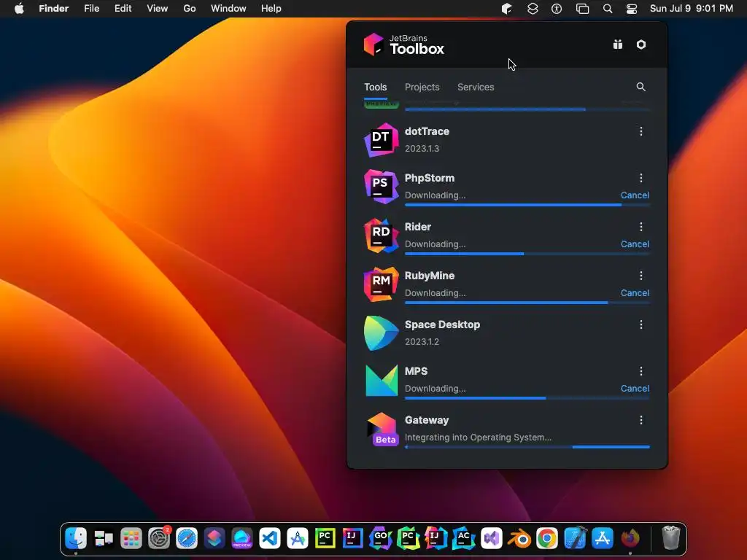Open the Go menu
This screenshot has height=560, width=747.
[x=190, y=9]
